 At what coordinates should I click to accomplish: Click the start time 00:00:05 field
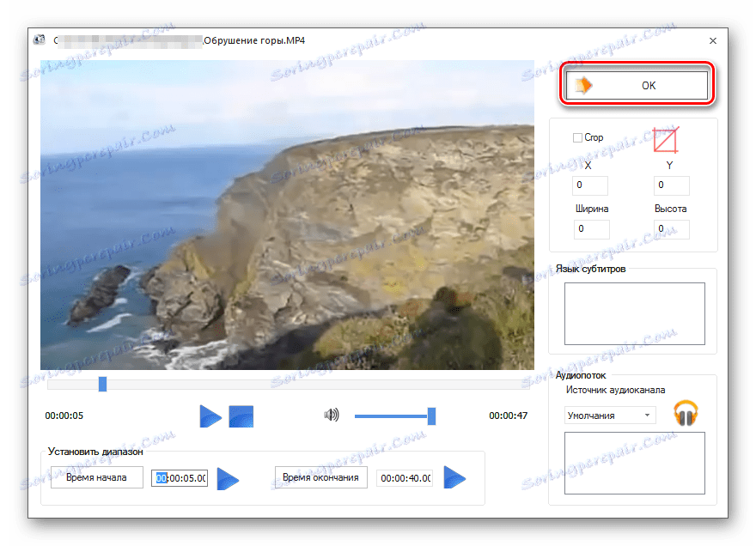click(180, 478)
